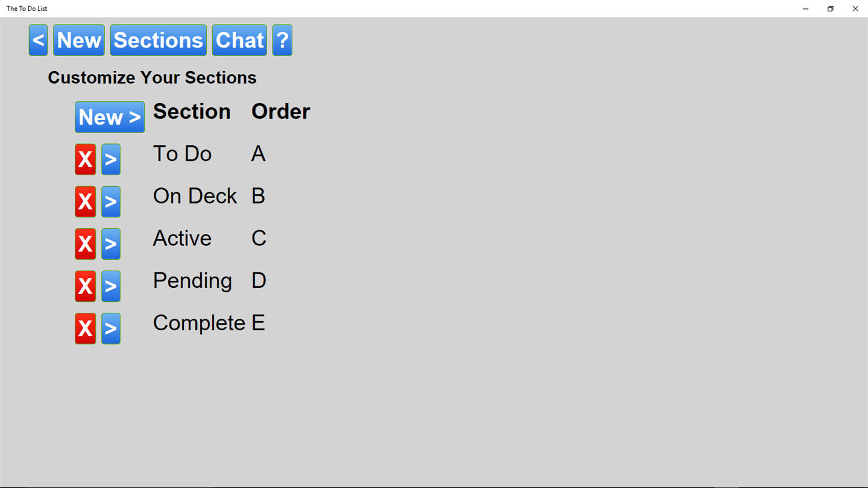
Task: Open the help question mark button
Action: pyautogui.click(x=282, y=40)
